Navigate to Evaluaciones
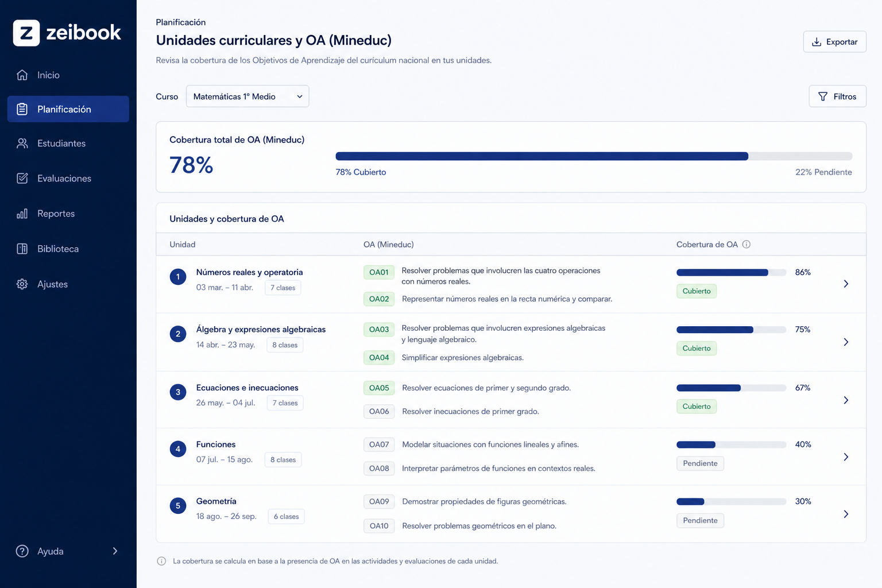 point(68,179)
